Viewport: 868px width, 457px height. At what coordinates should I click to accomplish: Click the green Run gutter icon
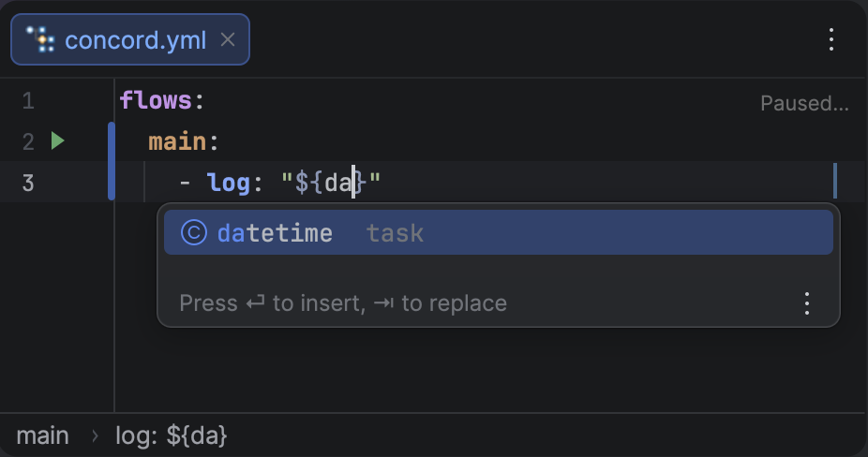[x=58, y=141]
